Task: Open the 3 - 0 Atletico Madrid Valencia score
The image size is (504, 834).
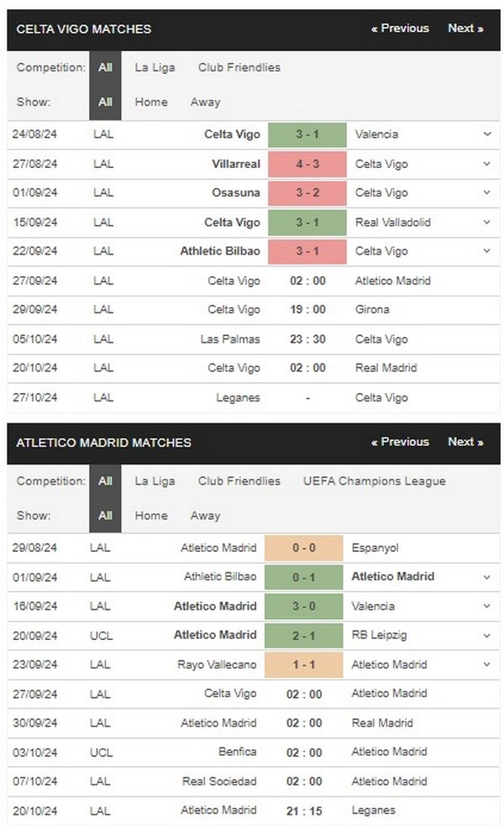Action: [x=304, y=606]
